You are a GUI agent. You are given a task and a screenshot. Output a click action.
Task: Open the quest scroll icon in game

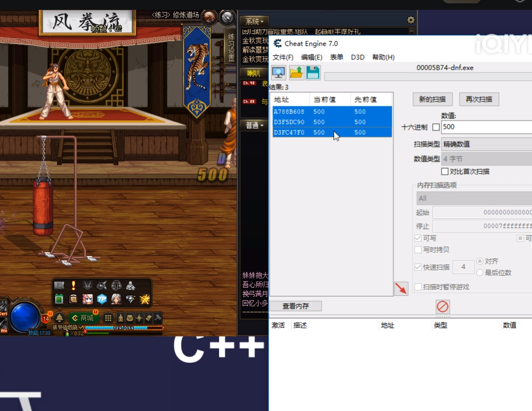(x=148, y=318)
